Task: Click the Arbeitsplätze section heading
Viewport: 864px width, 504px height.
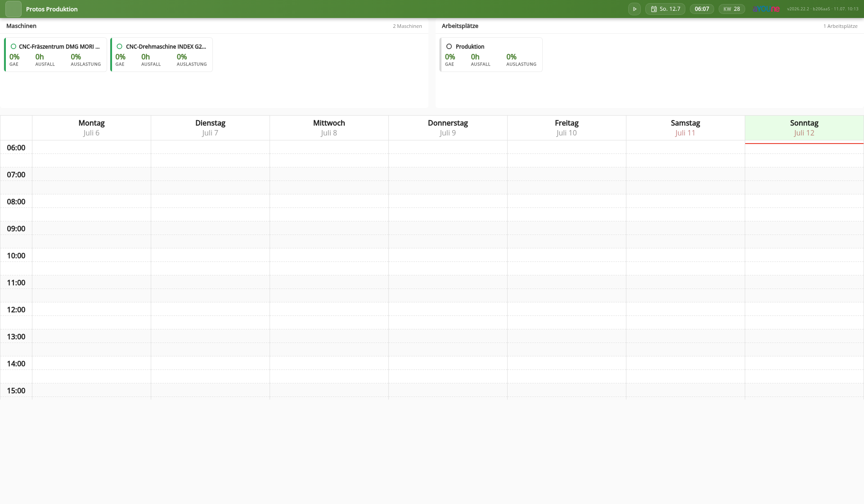Action: tap(460, 26)
